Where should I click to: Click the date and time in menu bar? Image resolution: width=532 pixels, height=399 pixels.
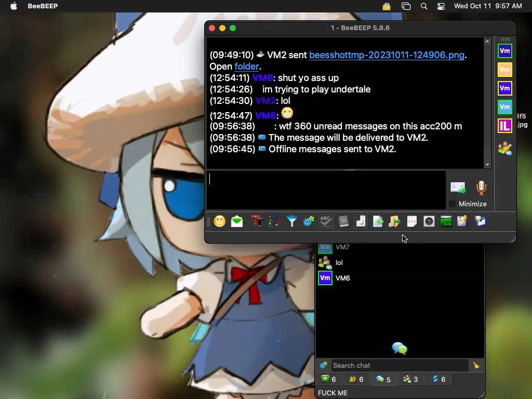tap(488, 6)
